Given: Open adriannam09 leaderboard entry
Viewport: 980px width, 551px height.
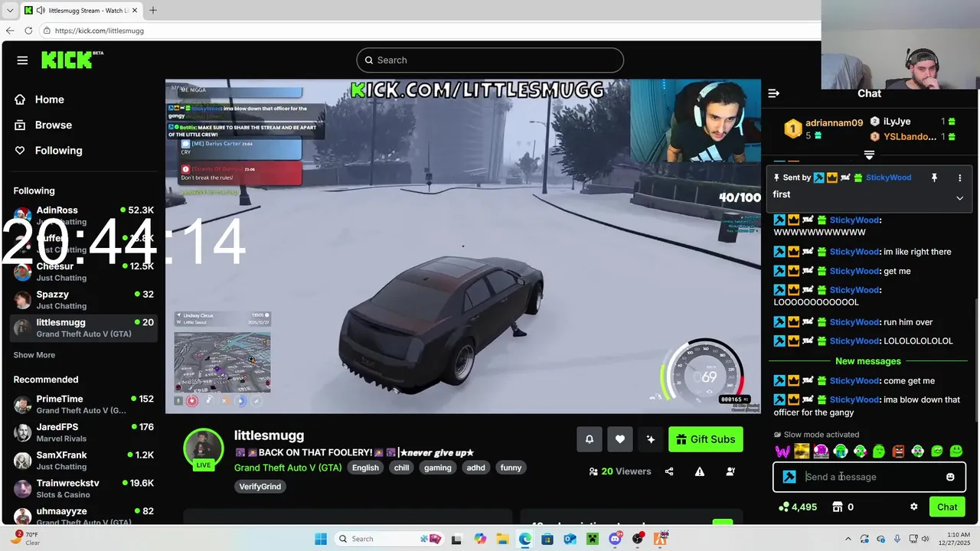Looking at the screenshot, I should click(x=823, y=129).
